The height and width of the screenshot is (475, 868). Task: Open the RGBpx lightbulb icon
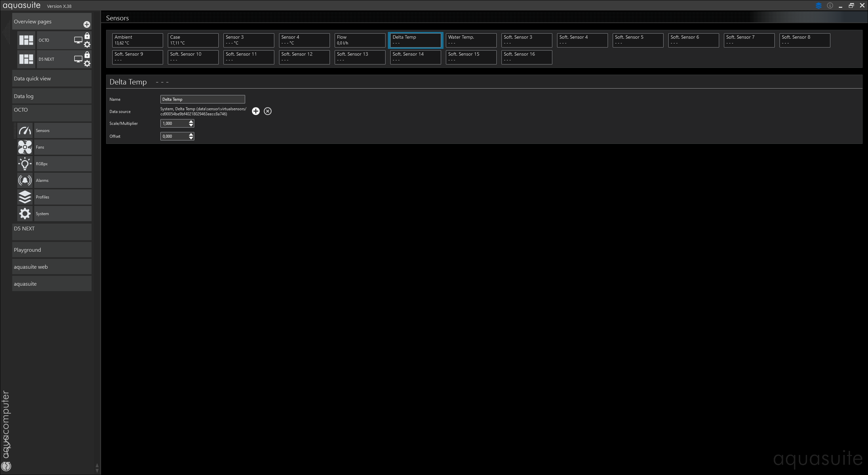point(25,164)
